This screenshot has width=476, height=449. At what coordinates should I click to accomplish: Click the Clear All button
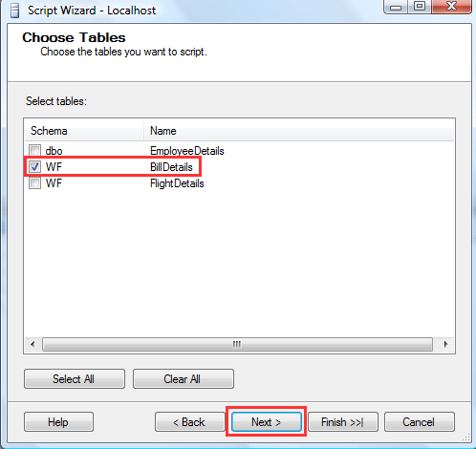(x=184, y=379)
